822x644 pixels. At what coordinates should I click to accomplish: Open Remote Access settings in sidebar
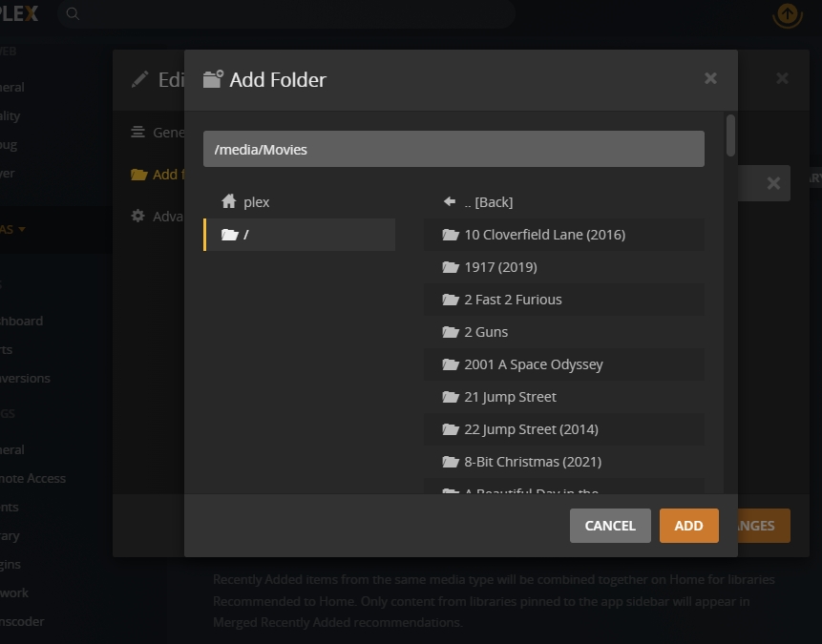click(x=32, y=478)
